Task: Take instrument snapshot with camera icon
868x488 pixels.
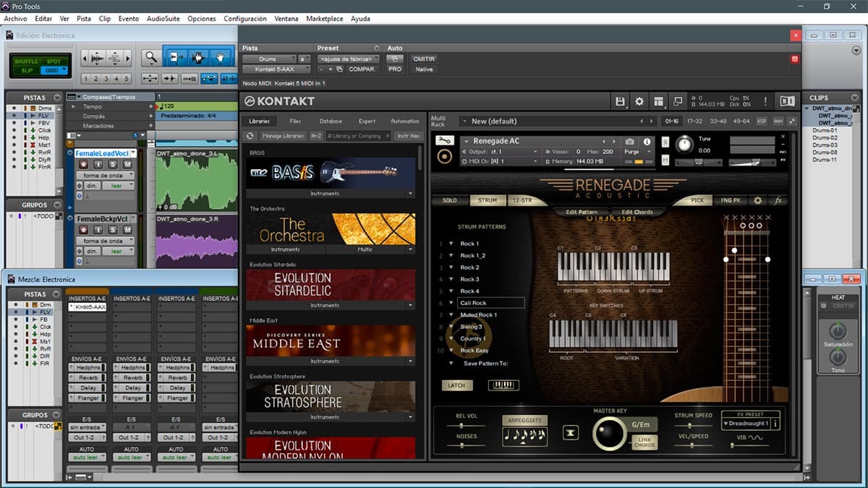Action: pos(629,142)
